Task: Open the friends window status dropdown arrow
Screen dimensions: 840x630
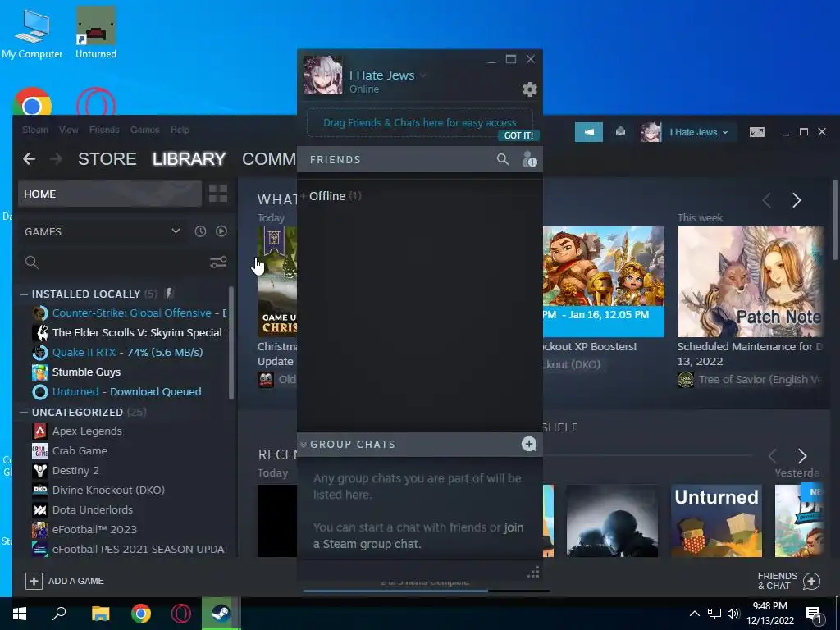Action: pos(423,75)
